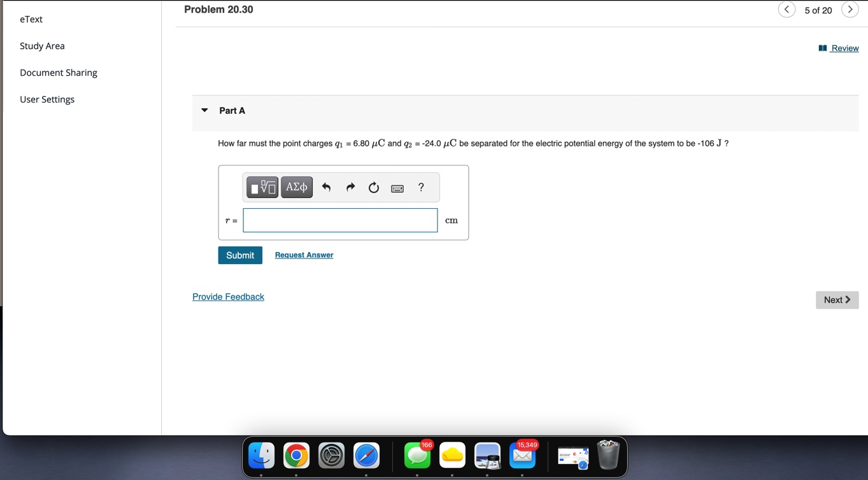Open the on-screen keyboard shortcuts icon
This screenshot has height=480, width=868.
(397, 187)
